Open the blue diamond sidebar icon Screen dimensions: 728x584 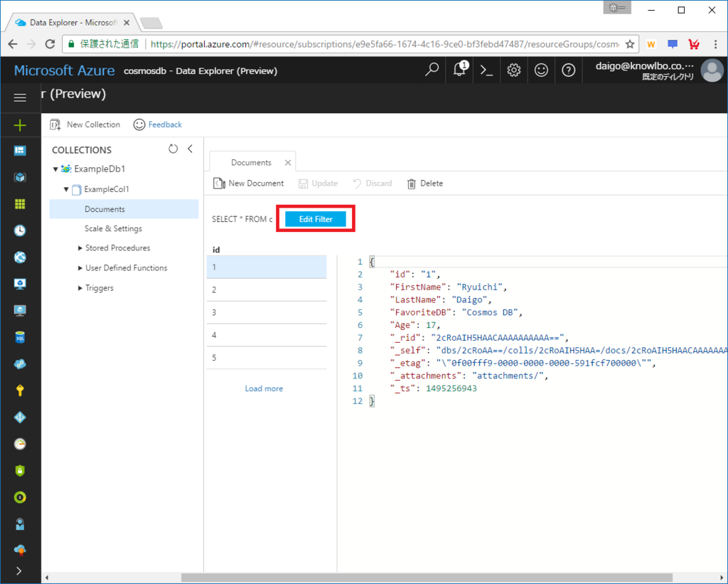pos(20,418)
